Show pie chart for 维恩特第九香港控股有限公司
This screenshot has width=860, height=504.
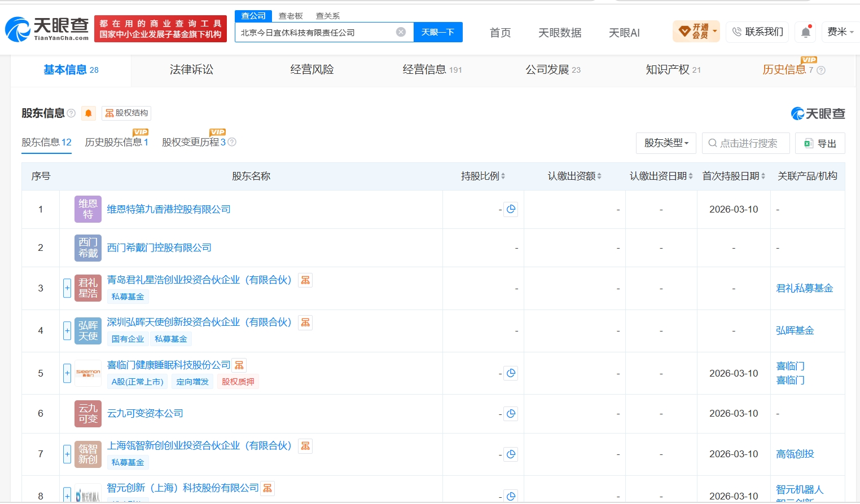[x=511, y=209]
